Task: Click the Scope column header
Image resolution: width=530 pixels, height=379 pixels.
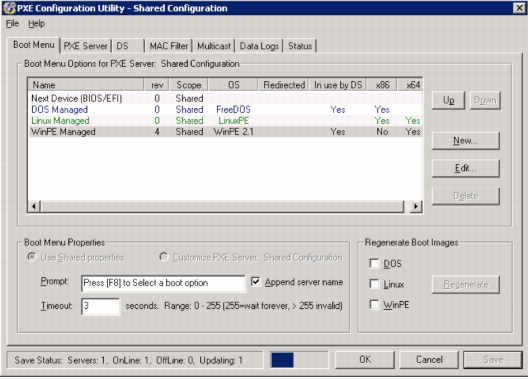Action: 189,85
